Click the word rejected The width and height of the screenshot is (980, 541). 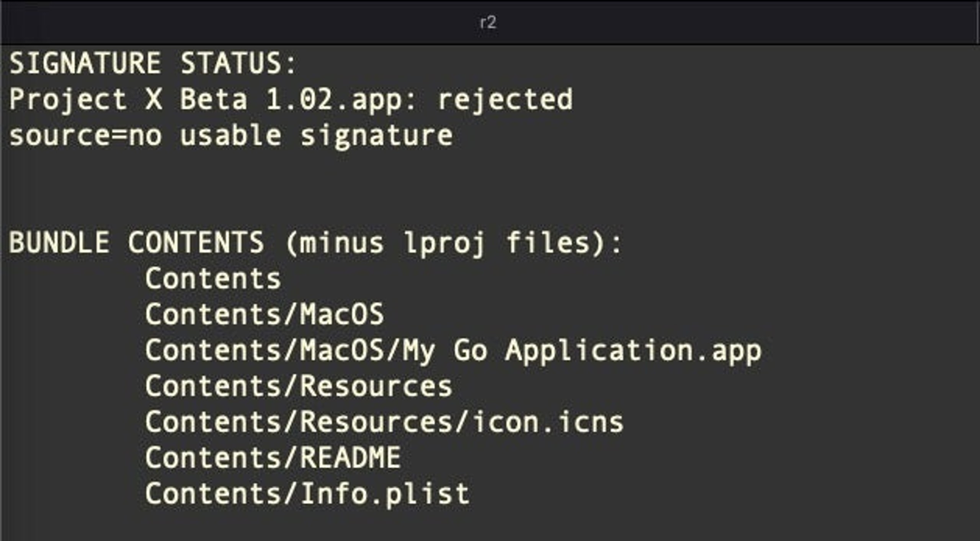[x=505, y=100]
